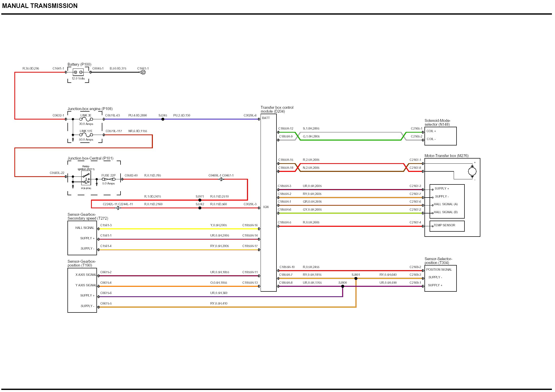This screenshot has width=555, height=392.
Task: Click the MANUAL TRANSMISSION page title
Action: pos(40,6)
